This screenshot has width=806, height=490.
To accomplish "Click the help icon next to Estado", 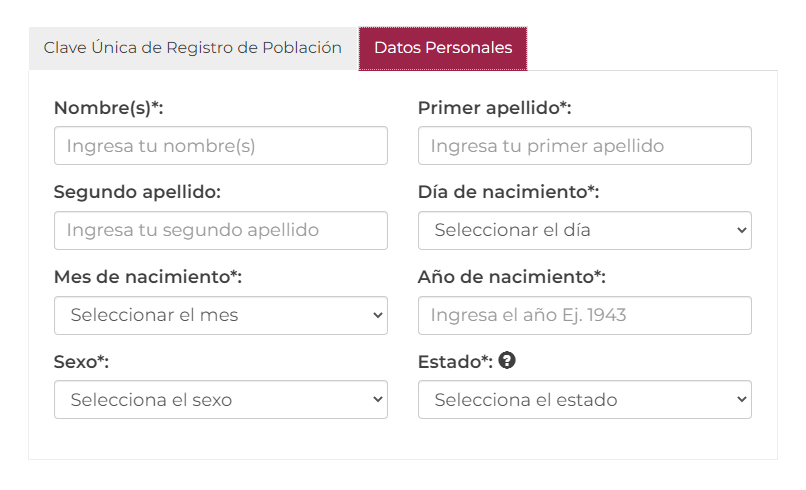I will (x=506, y=360).
